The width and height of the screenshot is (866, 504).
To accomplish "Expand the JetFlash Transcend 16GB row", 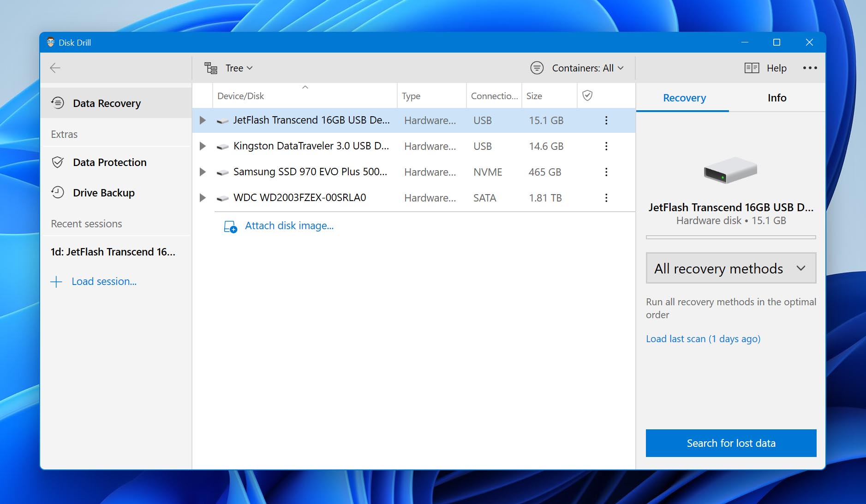I will [x=202, y=120].
